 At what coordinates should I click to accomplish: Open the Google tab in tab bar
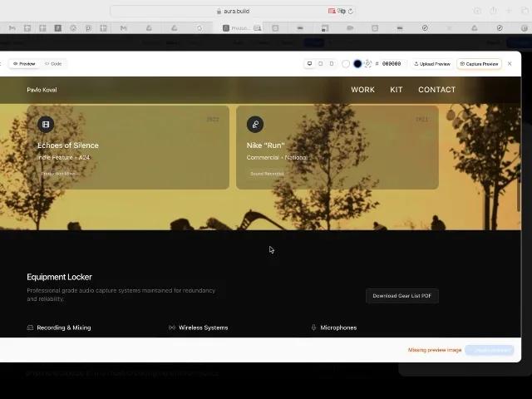pyautogui.click(x=199, y=28)
